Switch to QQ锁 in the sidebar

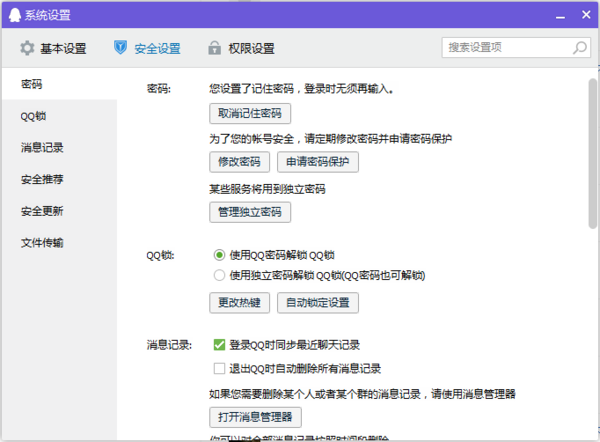[x=34, y=116]
